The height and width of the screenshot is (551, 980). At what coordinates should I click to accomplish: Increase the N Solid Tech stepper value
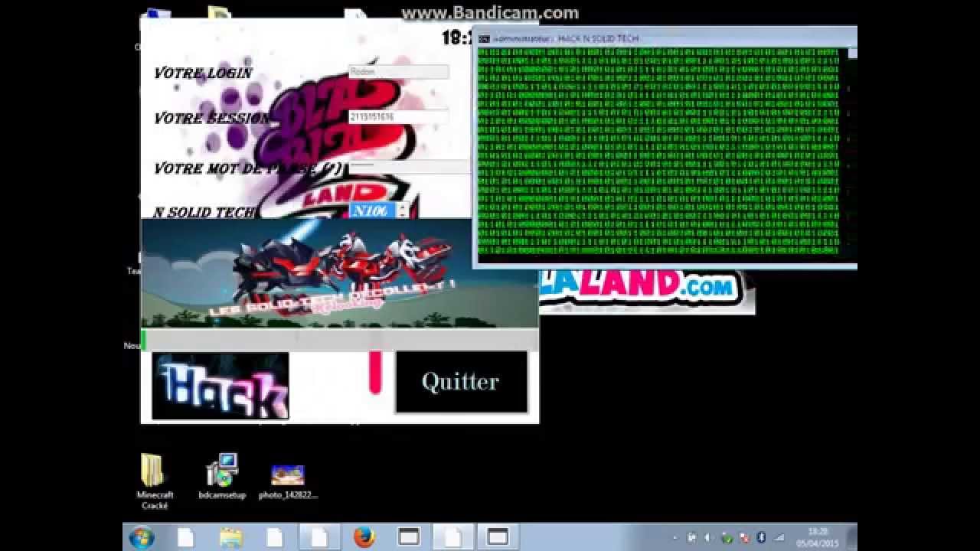point(403,207)
